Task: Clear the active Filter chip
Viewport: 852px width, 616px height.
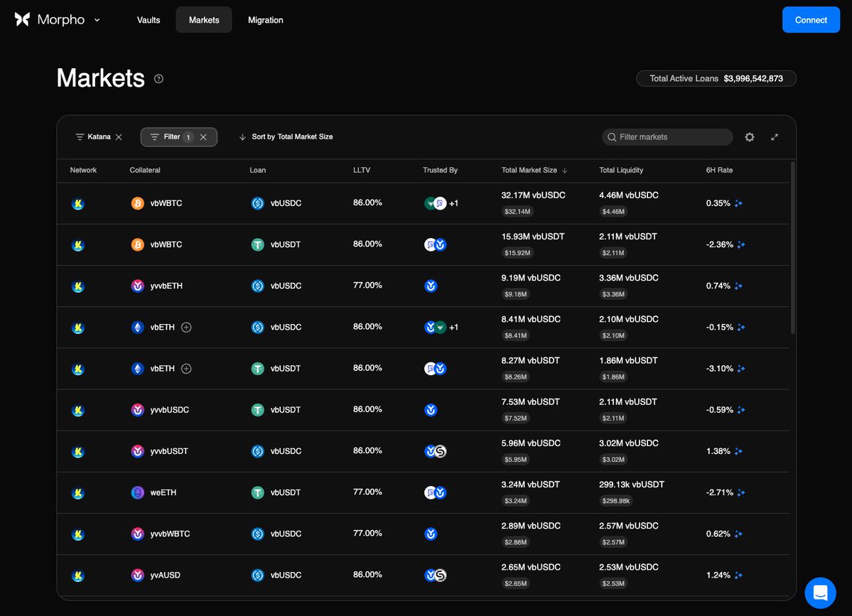Action: [203, 137]
